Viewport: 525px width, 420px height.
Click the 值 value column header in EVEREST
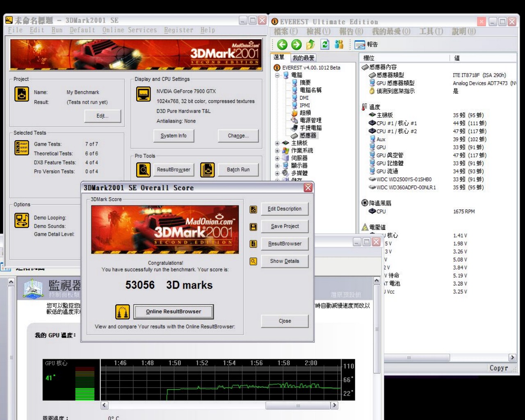(x=483, y=58)
